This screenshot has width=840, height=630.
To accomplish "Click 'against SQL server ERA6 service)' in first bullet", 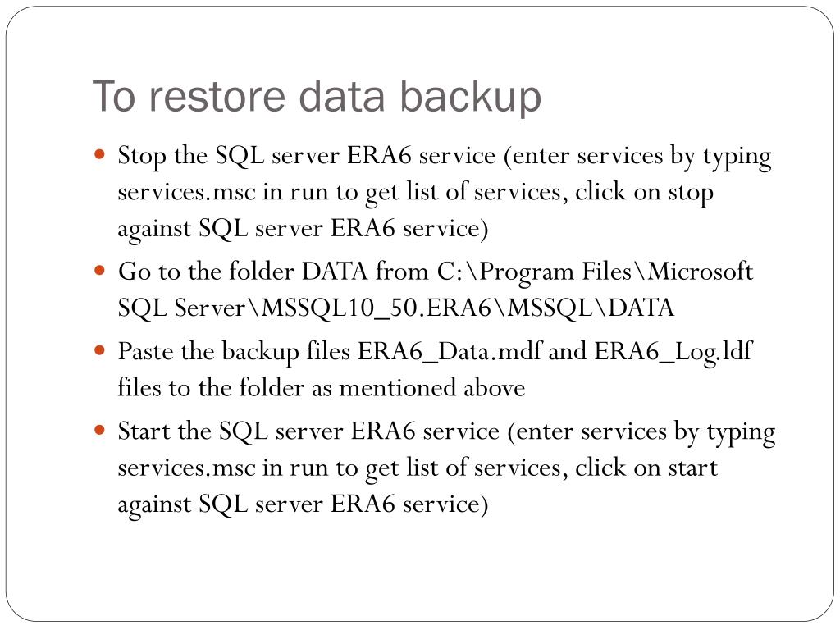I will [x=304, y=230].
